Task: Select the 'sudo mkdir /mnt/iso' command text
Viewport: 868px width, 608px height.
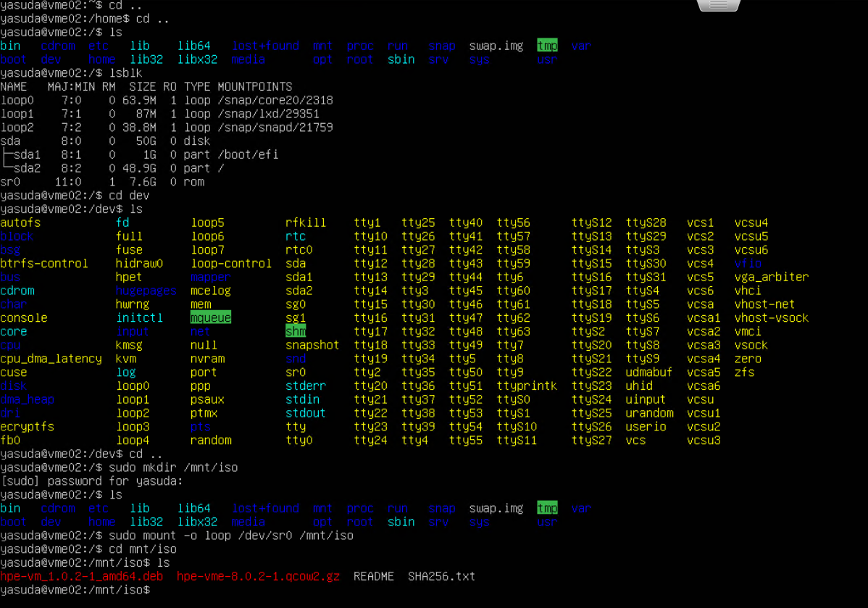Action: click(x=173, y=467)
